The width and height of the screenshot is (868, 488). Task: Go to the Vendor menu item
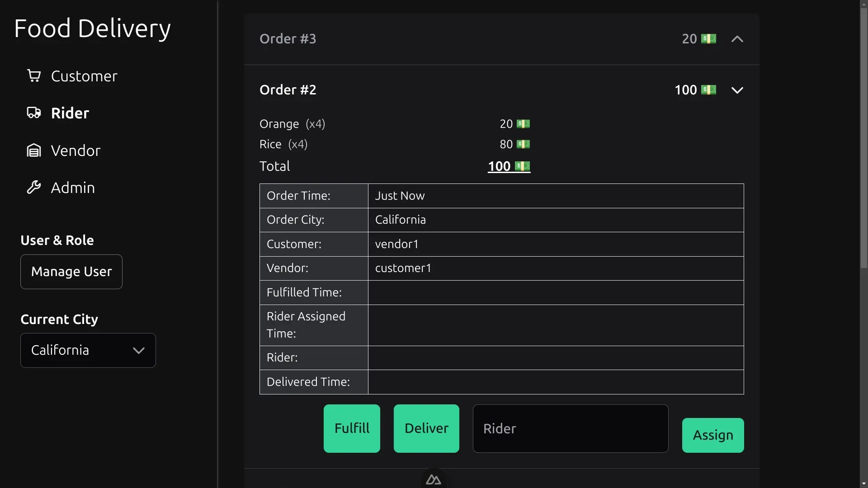[75, 150]
